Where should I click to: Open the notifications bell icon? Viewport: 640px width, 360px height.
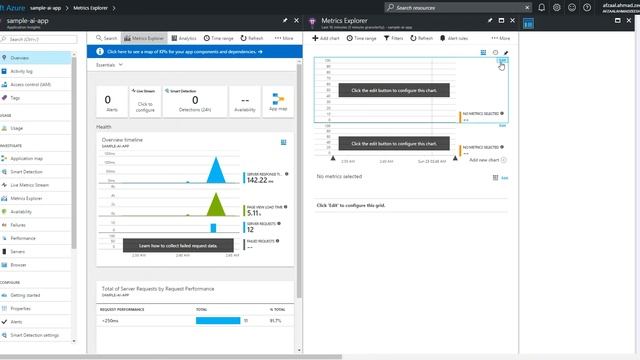pyautogui.click(x=542, y=7)
